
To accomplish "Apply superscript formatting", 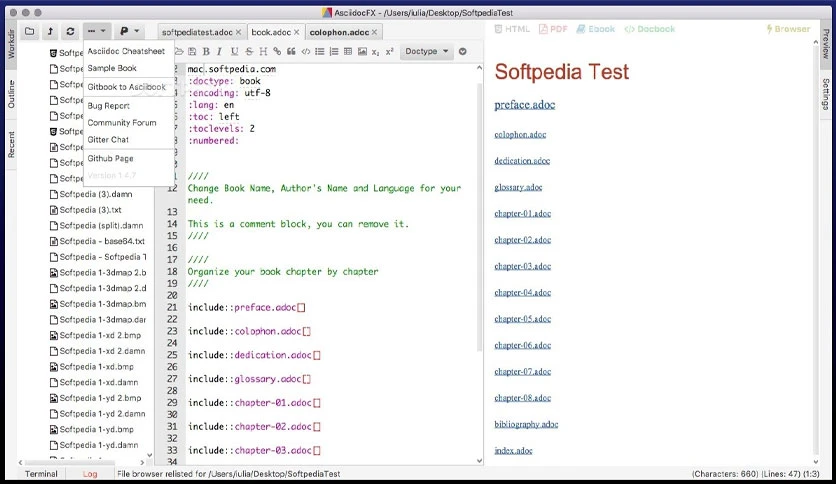I will pyautogui.click(x=390, y=51).
